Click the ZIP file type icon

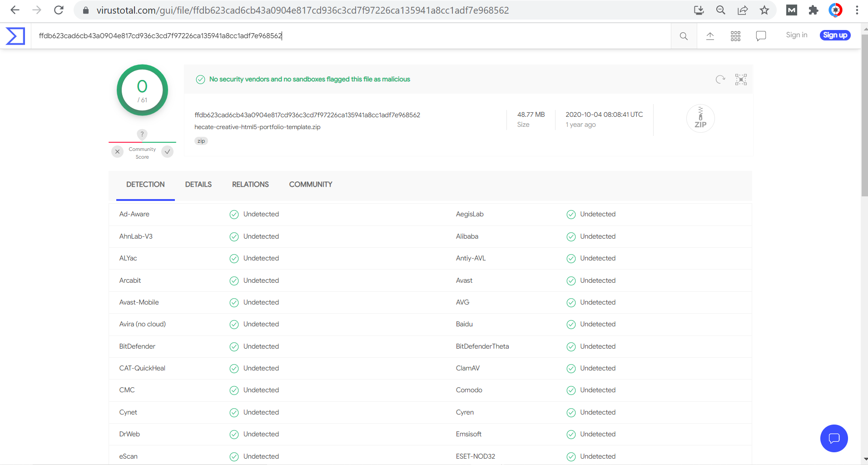(700, 119)
